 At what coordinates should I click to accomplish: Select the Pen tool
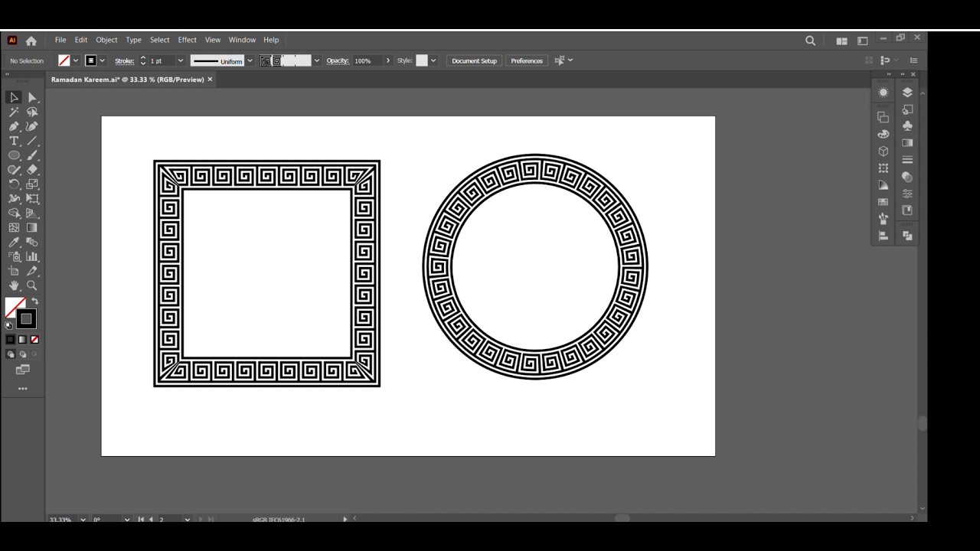[x=14, y=126]
